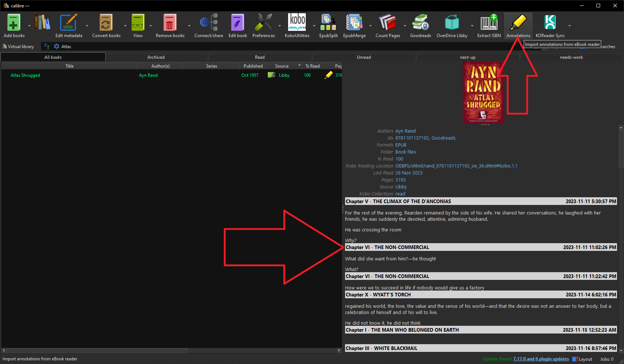Open the search gear settings icon
The height and width of the screenshot is (364, 624).
coord(57,46)
